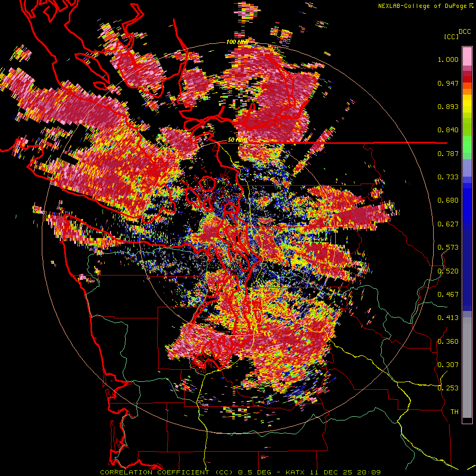Viewport: 476px width, 476px height.
Task: Select the 0.360 scale value
Action: [448, 342]
